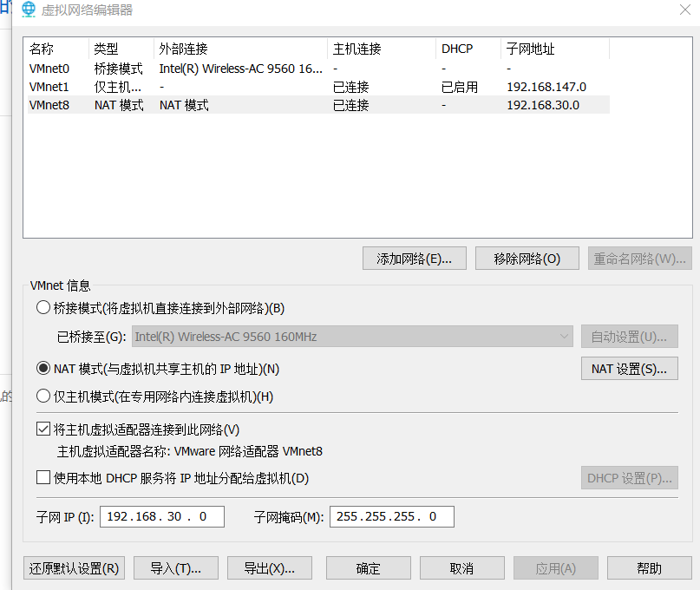Click the 子网掩码 input field
The image size is (700, 590).
[391, 517]
